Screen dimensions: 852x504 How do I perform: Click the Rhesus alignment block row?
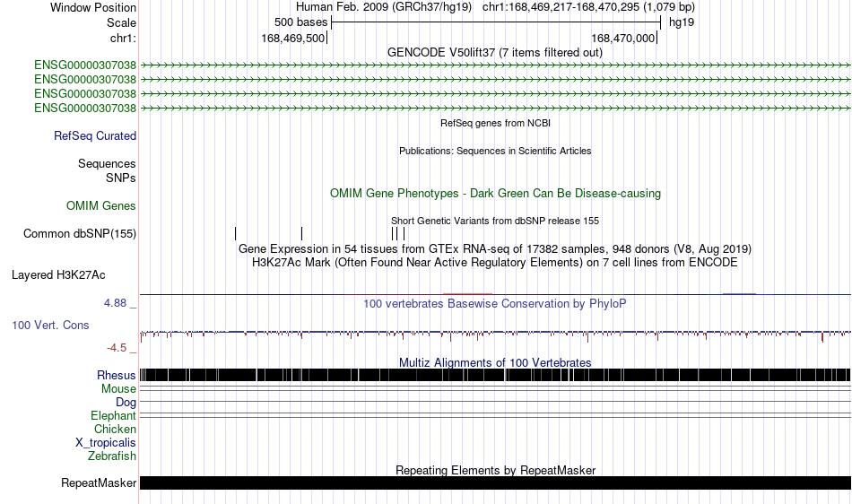(x=495, y=375)
